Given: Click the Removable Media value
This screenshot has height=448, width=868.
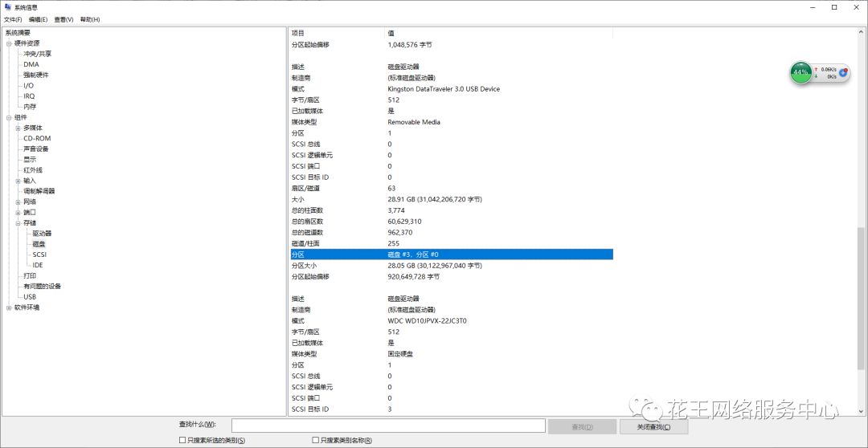Looking at the screenshot, I should coord(414,122).
